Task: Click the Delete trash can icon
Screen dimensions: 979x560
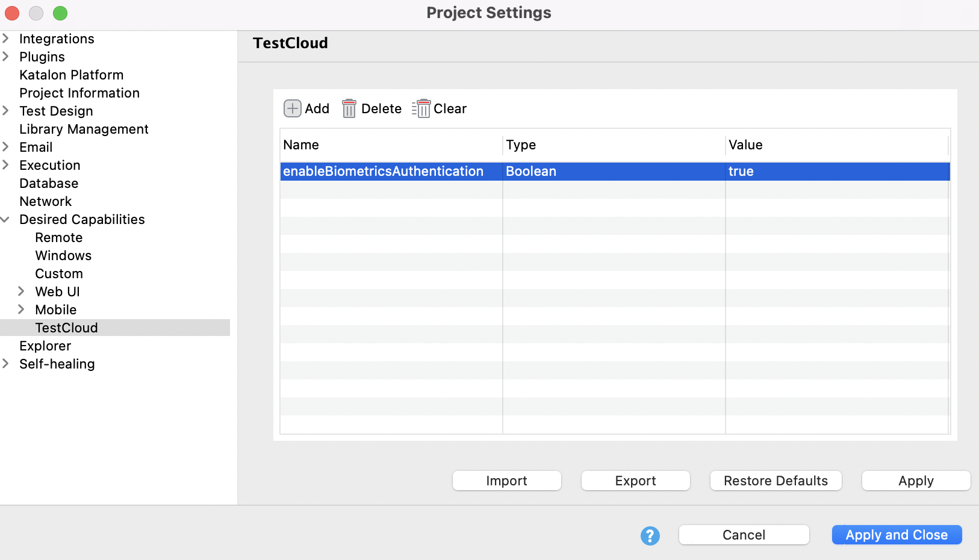Action: [x=349, y=108]
